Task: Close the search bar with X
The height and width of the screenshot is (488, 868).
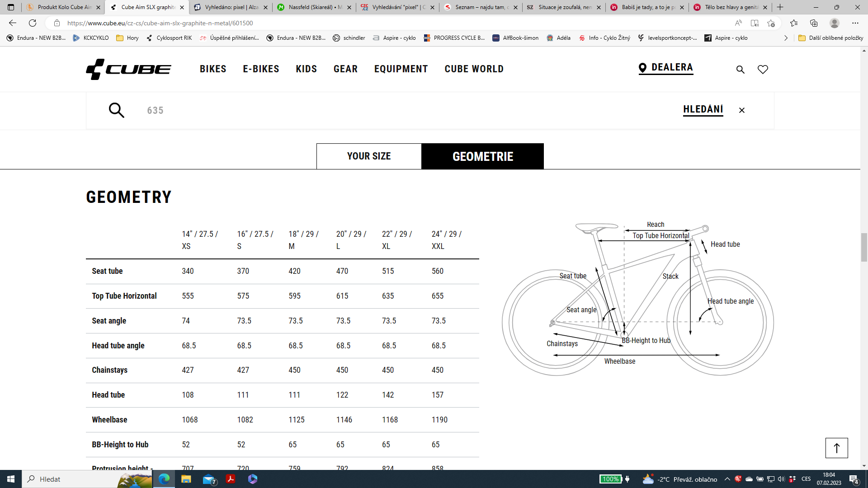Action: [x=741, y=110]
